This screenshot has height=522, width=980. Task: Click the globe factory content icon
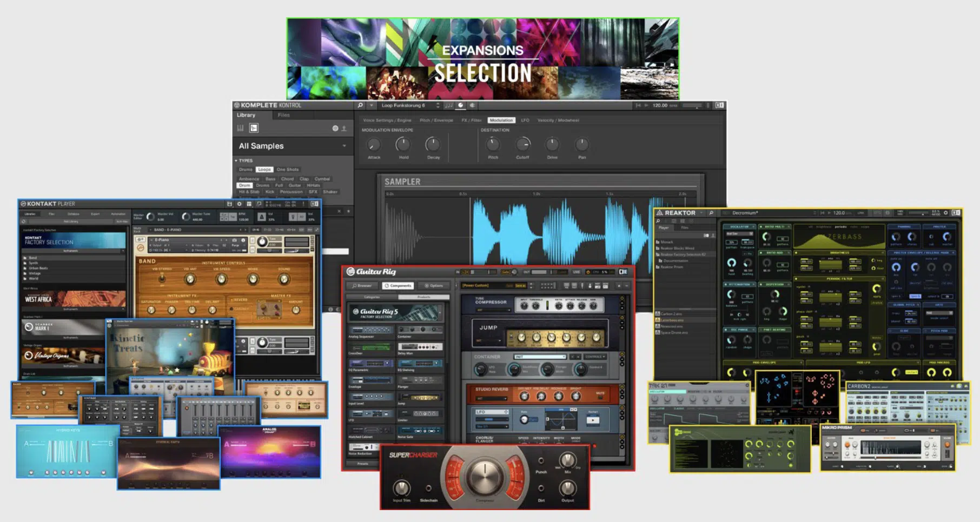point(335,129)
